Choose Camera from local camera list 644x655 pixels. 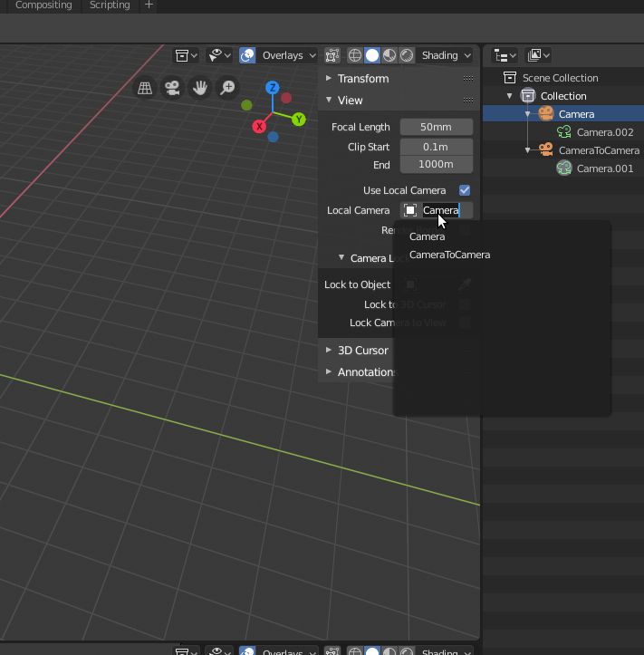point(427,236)
